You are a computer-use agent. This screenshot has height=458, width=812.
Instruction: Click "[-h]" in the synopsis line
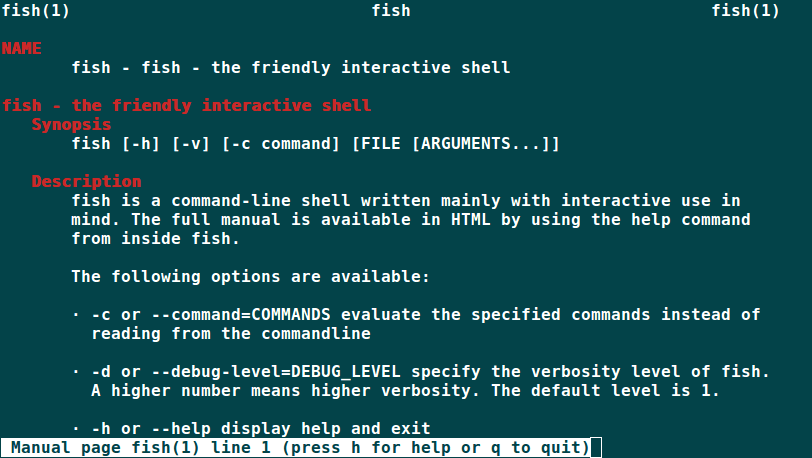click(141, 144)
